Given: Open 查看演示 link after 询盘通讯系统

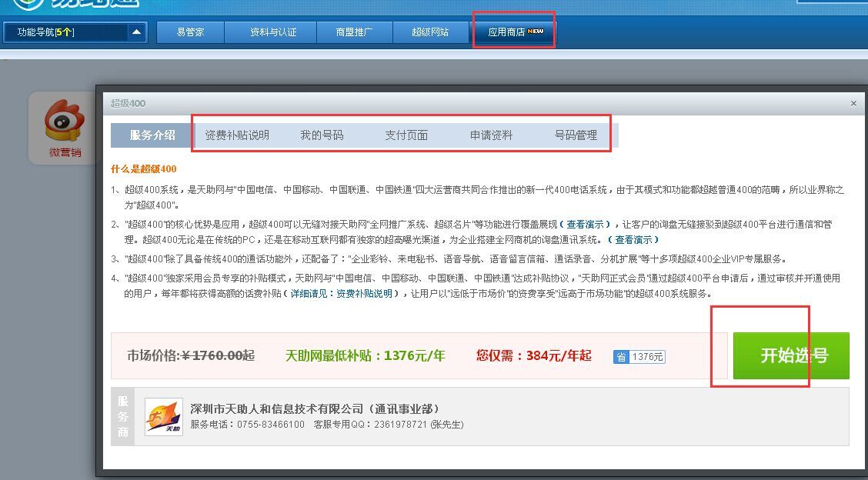Looking at the screenshot, I should [633, 240].
